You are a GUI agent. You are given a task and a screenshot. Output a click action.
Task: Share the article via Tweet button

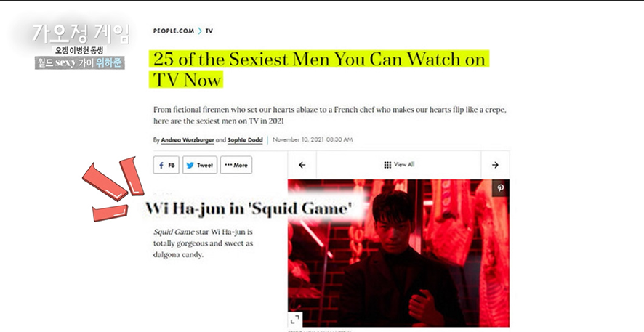pos(200,165)
